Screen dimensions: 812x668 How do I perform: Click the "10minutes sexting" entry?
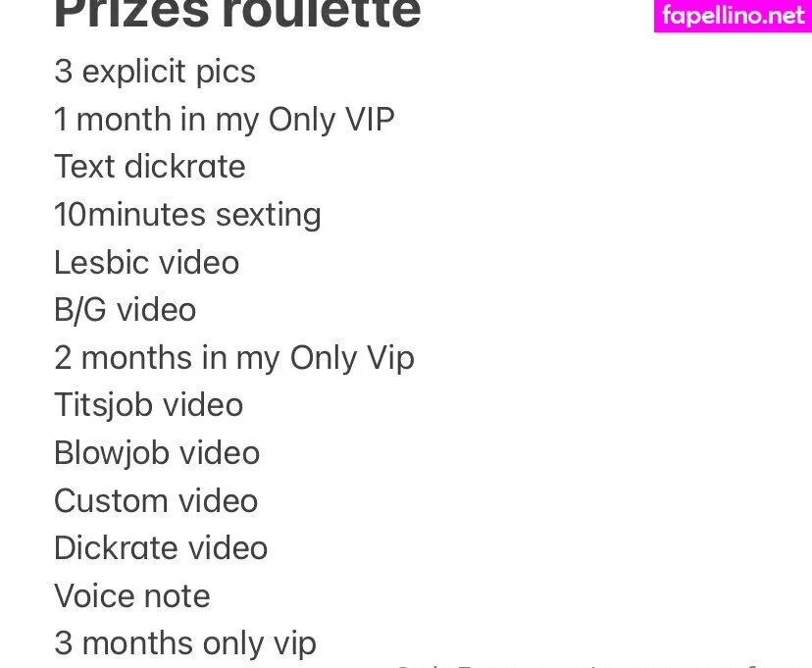[x=187, y=215]
